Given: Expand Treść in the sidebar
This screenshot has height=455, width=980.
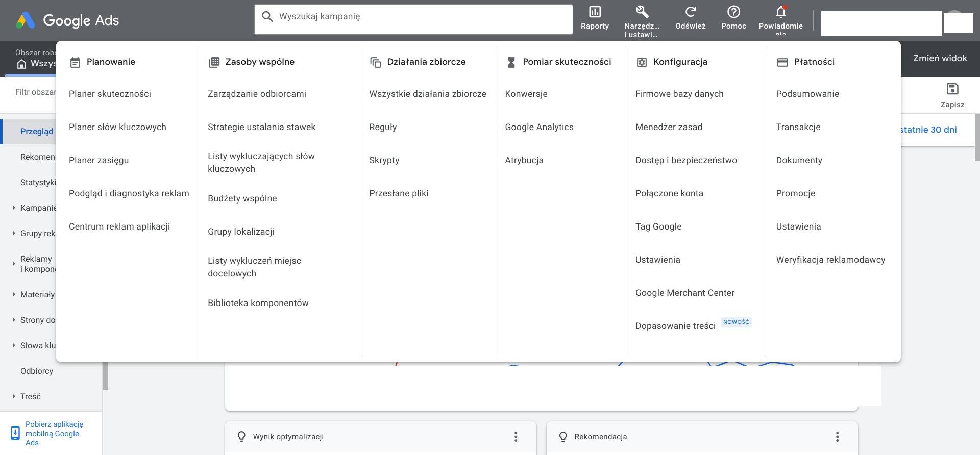Looking at the screenshot, I should pyautogui.click(x=14, y=396).
